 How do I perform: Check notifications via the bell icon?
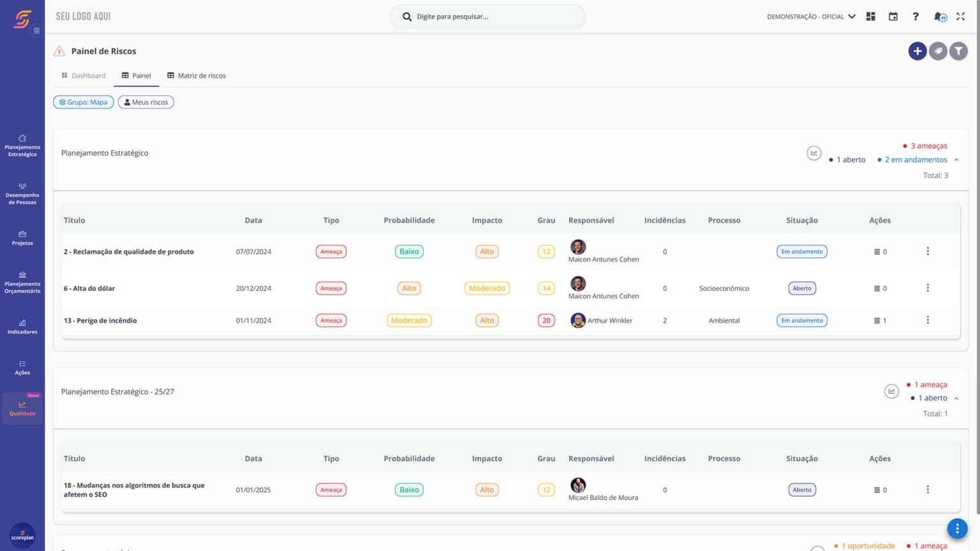coord(938,17)
